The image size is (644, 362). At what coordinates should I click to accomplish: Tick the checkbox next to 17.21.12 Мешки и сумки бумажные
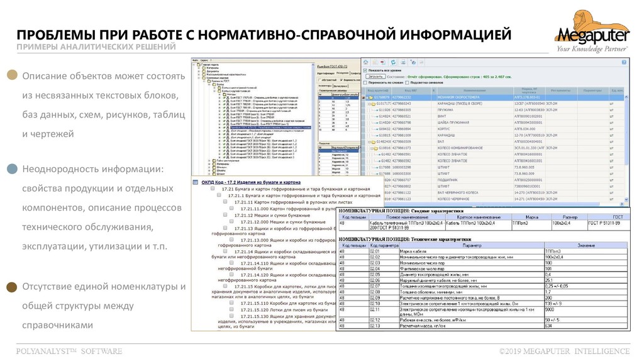pyautogui.click(x=225, y=215)
